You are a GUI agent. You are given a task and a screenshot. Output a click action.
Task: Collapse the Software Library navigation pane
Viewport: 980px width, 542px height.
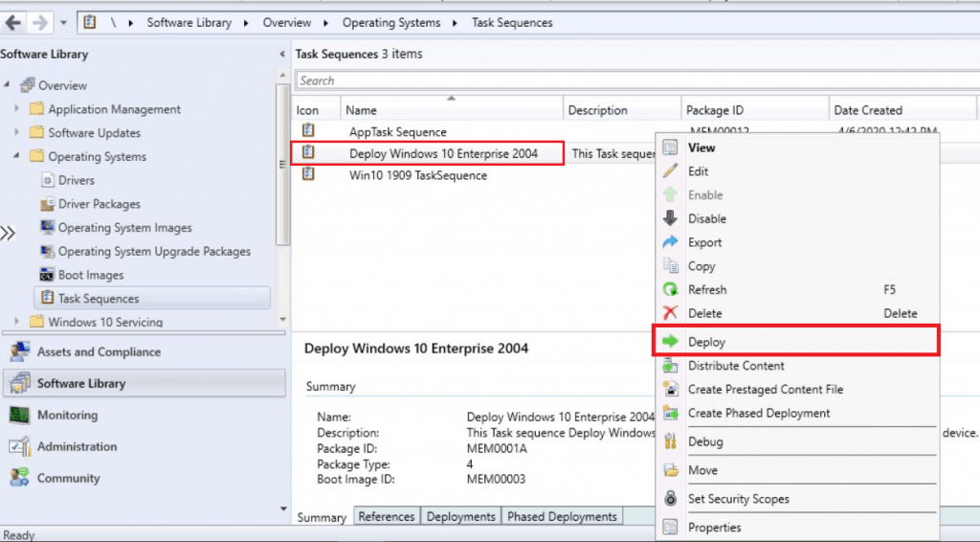tap(281, 55)
